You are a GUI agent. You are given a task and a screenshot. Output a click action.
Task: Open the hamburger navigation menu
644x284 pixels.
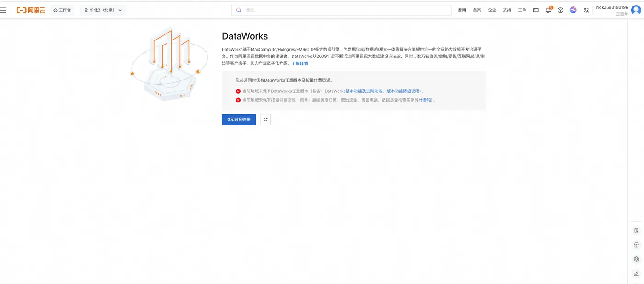point(3,10)
